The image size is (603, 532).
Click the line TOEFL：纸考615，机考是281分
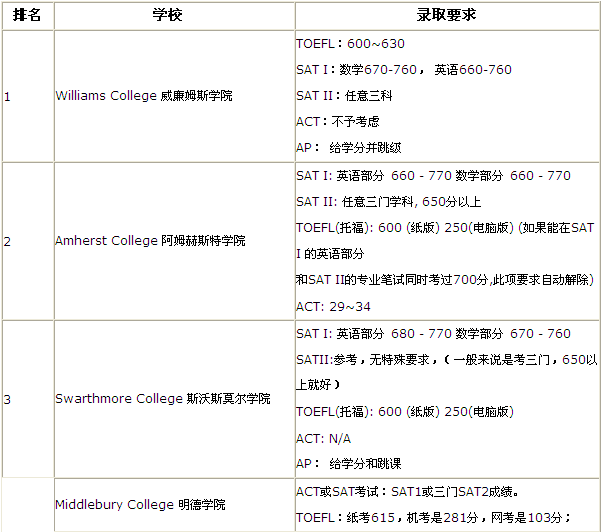434,518
